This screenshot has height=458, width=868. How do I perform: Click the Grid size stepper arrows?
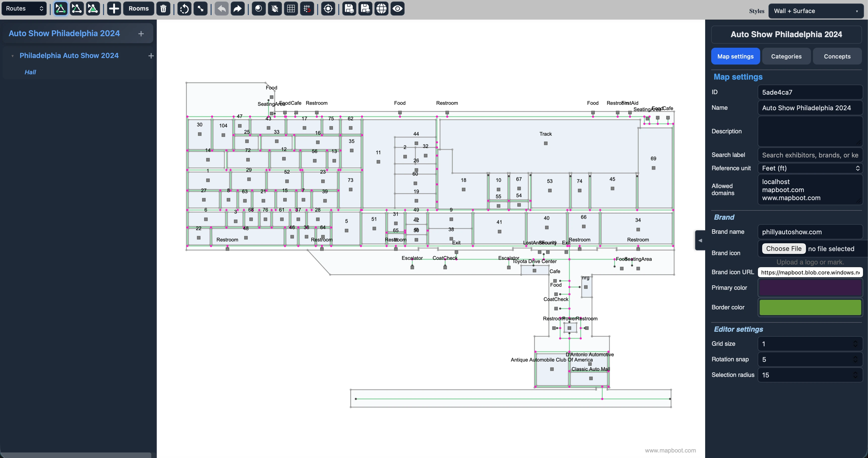click(855, 344)
